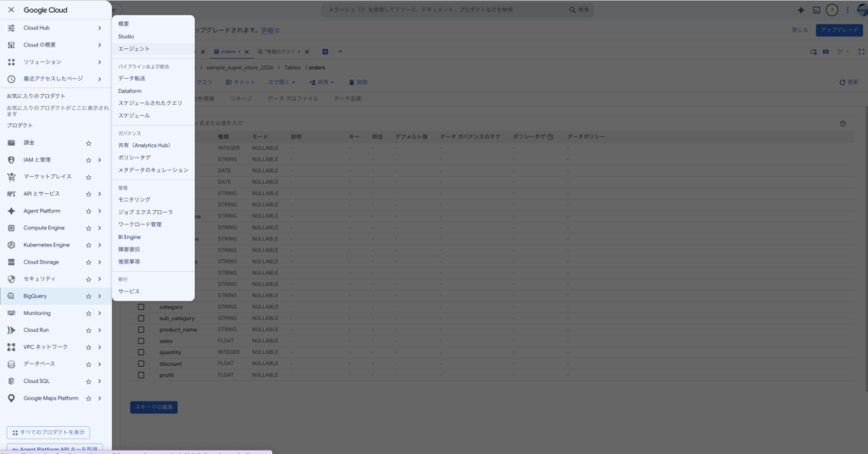This screenshot has width=868, height=454.
Task: Switch to データ品質 tab
Action: (x=348, y=99)
